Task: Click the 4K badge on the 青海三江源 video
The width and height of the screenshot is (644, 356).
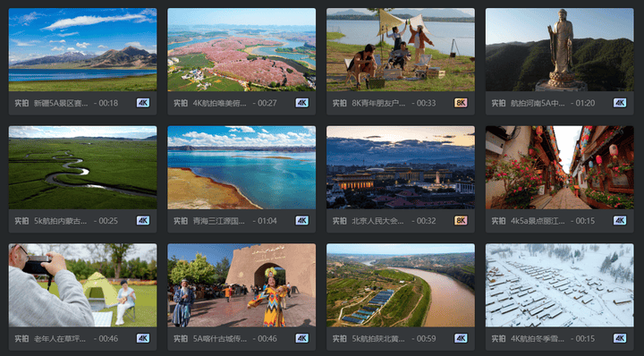Action: click(302, 221)
